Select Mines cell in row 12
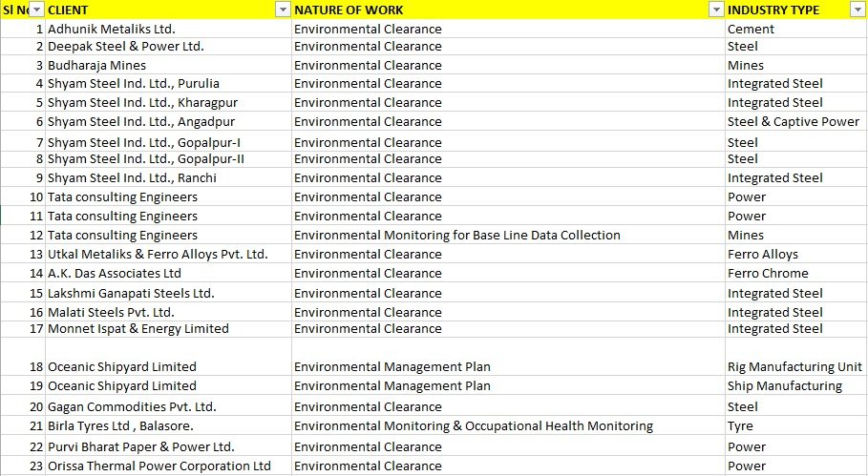This screenshot has height=476, width=868. click(x=796, y=235)
